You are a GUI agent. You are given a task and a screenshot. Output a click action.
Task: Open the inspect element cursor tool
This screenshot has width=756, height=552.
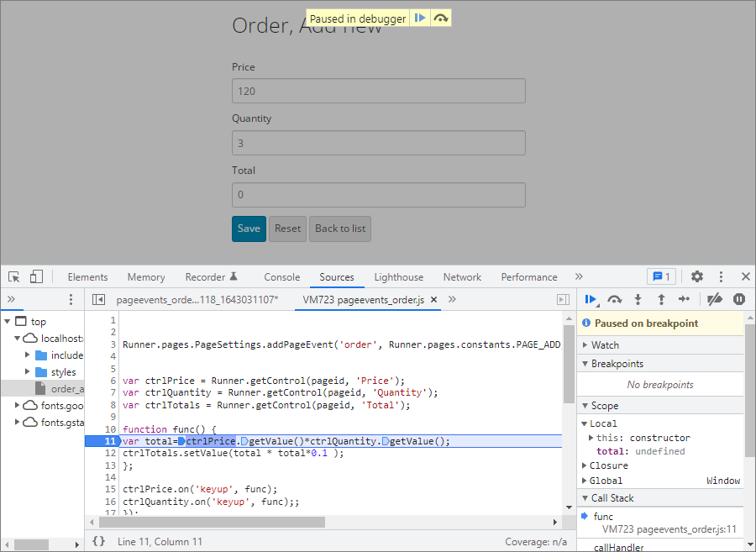tap(13, 276)
